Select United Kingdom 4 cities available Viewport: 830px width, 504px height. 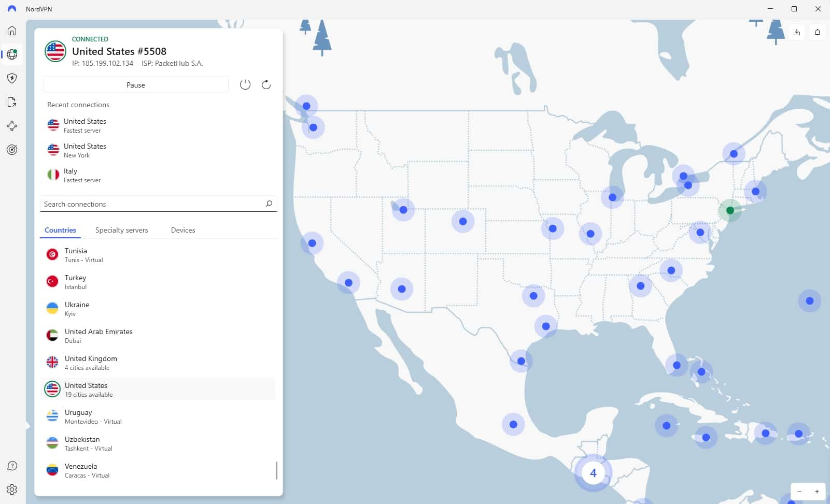[x=158, y=363]
